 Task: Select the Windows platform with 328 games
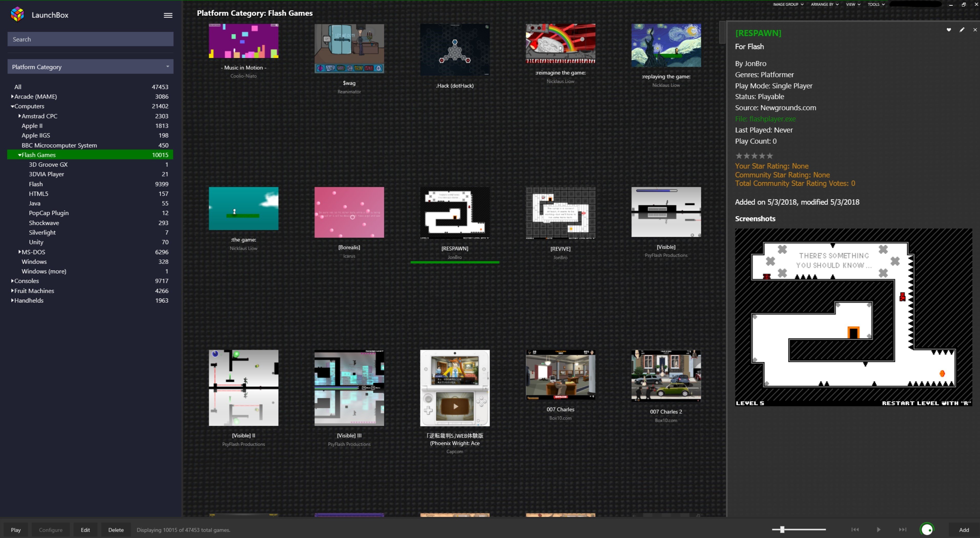(x=90, y=262)
